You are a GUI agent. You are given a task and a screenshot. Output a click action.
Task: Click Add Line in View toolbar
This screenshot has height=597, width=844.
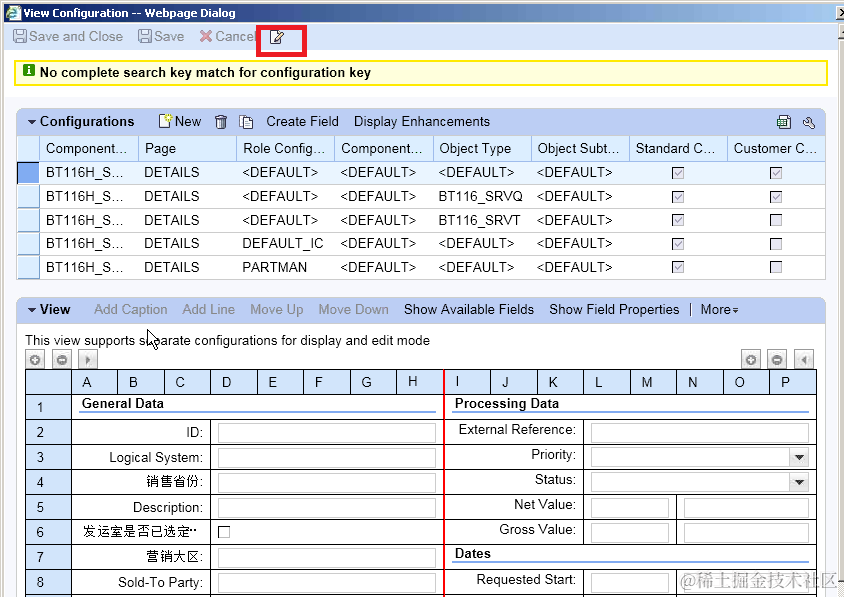208,310
